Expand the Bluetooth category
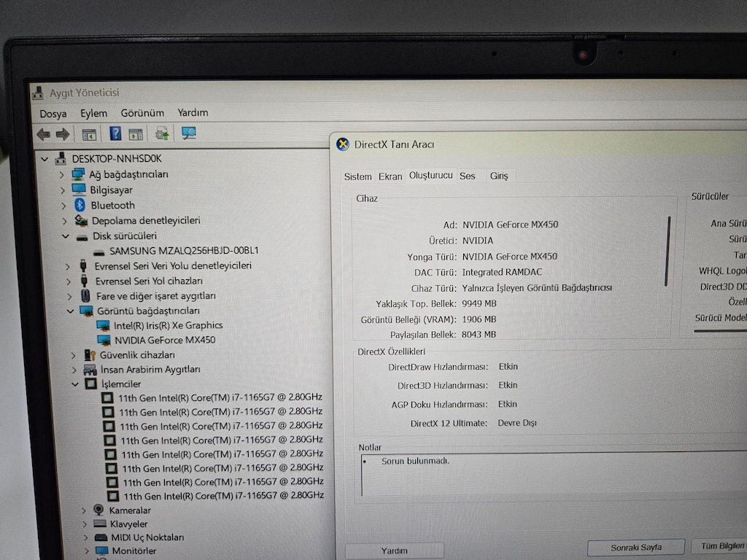The image size is (747, 560). [x=63, y=206]
